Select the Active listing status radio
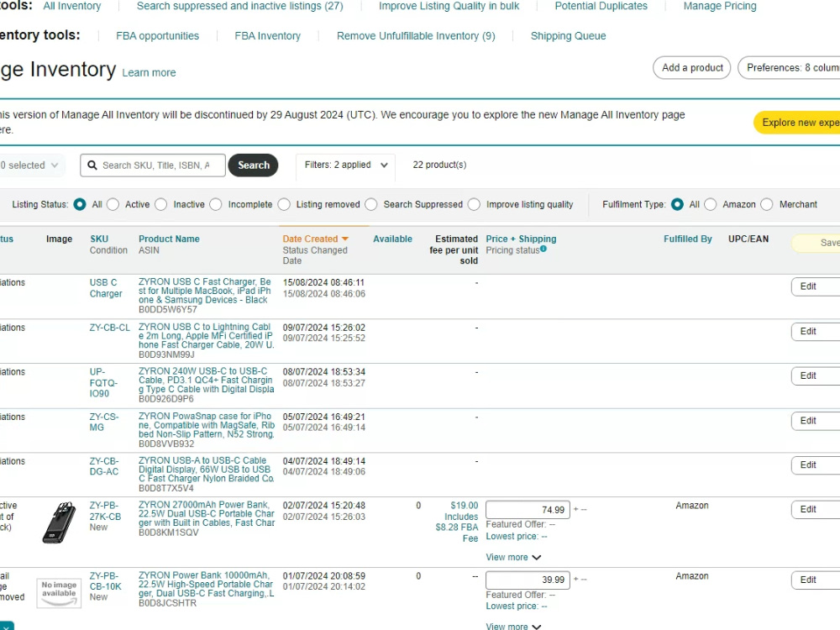 tap(113, 205)
